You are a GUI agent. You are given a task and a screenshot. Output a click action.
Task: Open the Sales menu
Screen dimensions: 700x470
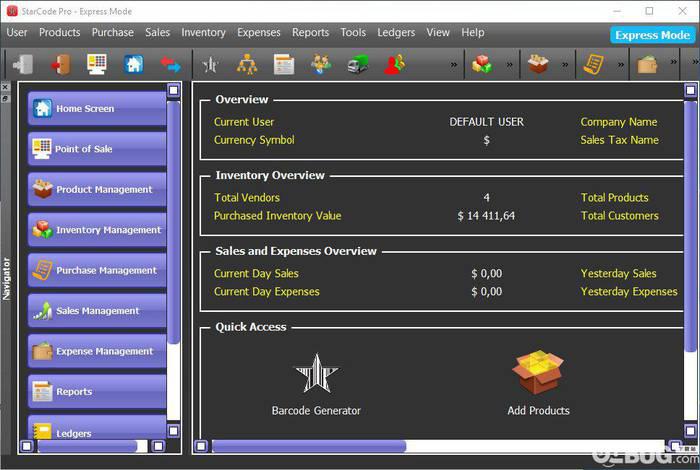click(x=157, y=33)
